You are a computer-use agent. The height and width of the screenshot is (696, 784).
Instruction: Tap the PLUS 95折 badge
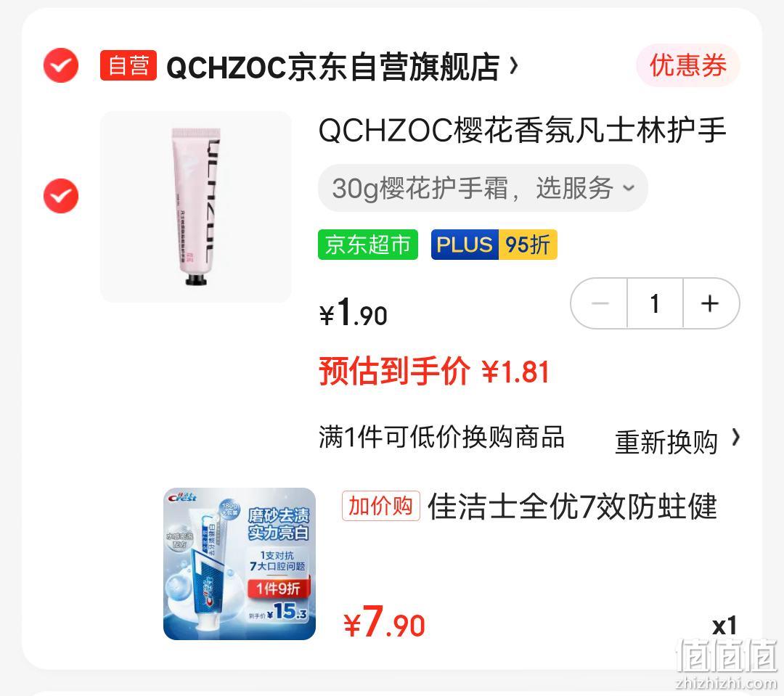(x=494, y=245)
